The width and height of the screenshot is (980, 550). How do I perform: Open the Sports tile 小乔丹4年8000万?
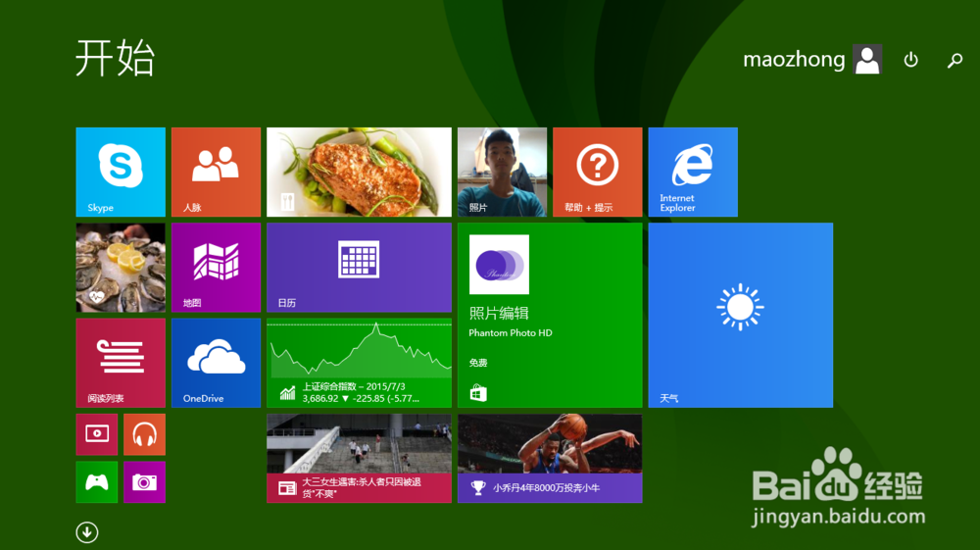click(550, 458)
